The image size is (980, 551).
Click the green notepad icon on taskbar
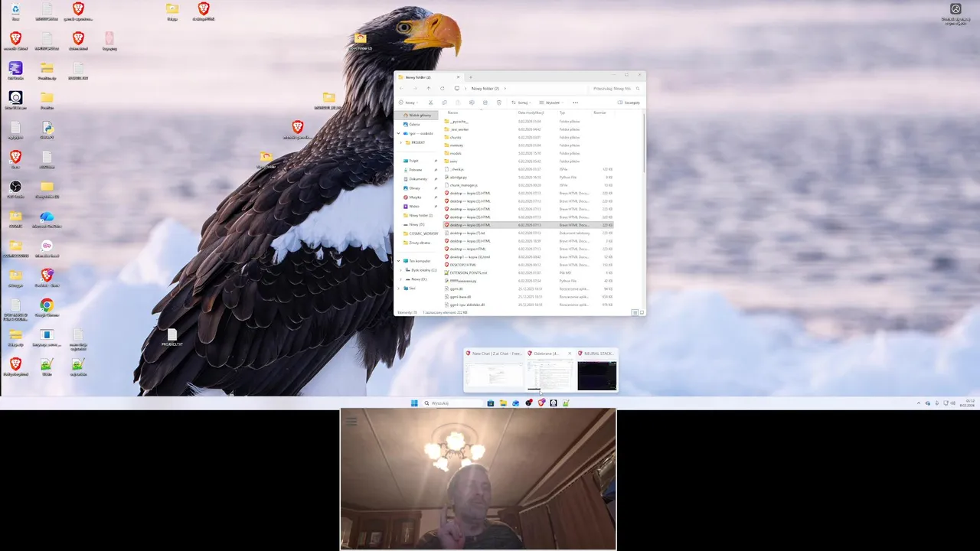pyautogui.click(x=566, y=403)
